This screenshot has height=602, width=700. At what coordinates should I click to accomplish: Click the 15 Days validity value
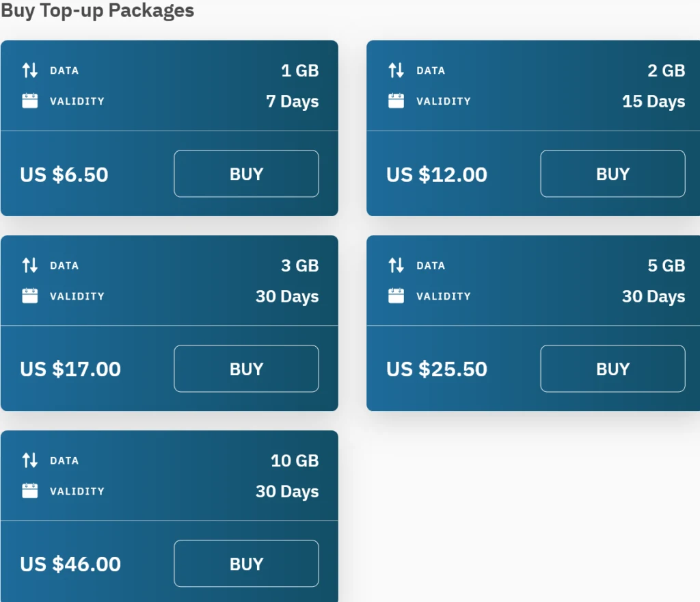coord(653,102)
